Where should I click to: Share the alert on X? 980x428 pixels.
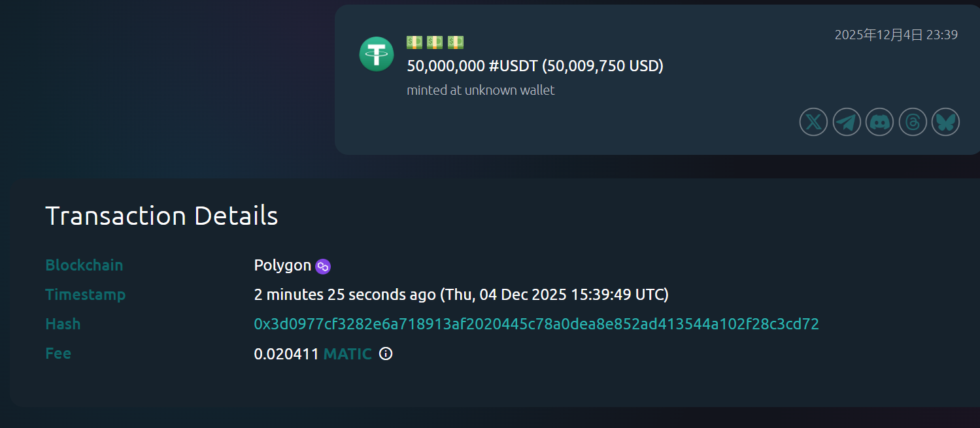pos(813,122)
